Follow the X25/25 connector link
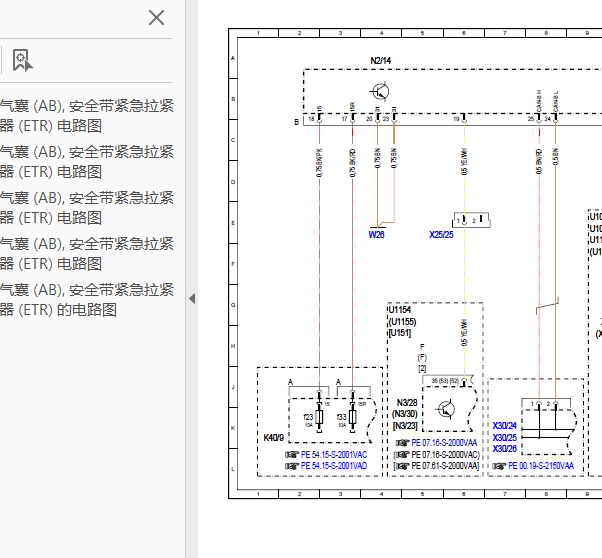Screen dimensions: 602x558 441,235
